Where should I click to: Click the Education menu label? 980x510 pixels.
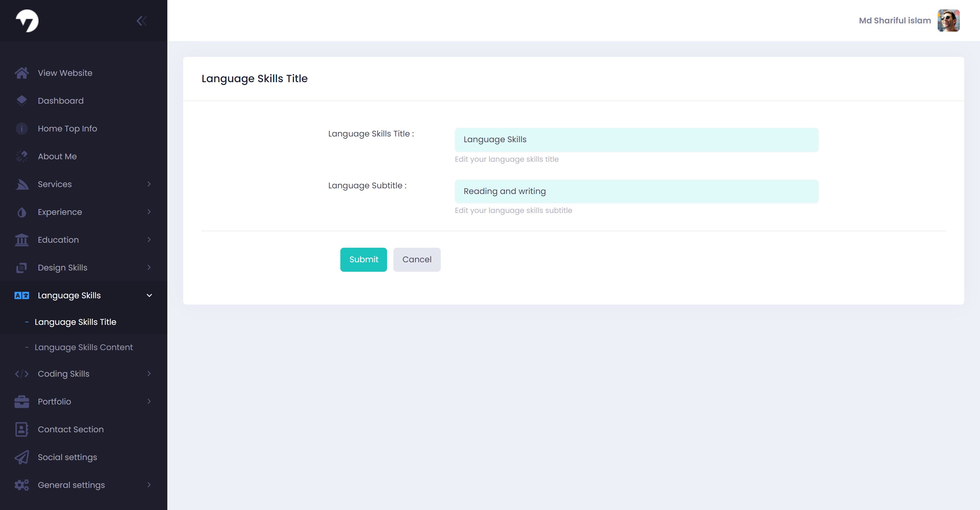[58, 240]
